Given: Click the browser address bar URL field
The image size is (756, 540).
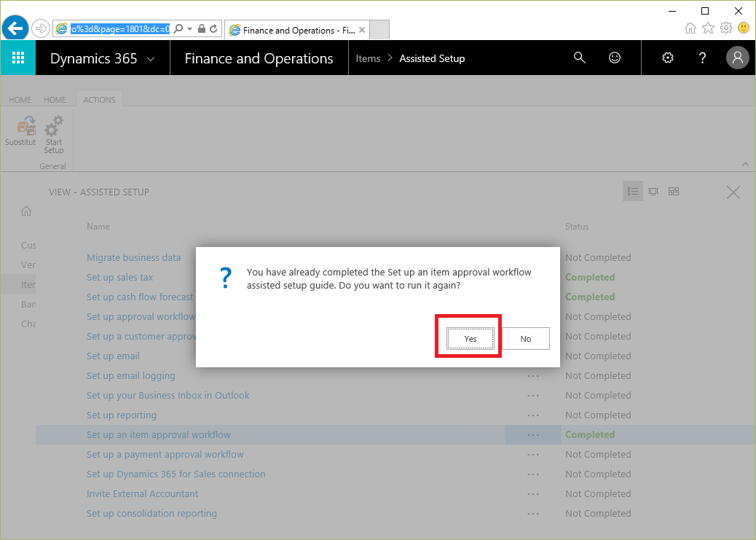Looking at the screenshot, I should [120, 29].
